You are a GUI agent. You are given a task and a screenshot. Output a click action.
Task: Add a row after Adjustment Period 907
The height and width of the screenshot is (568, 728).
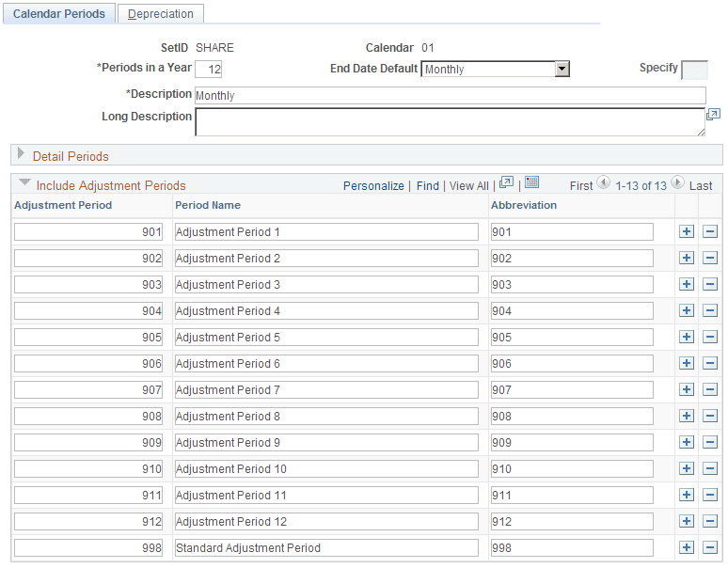687,389
